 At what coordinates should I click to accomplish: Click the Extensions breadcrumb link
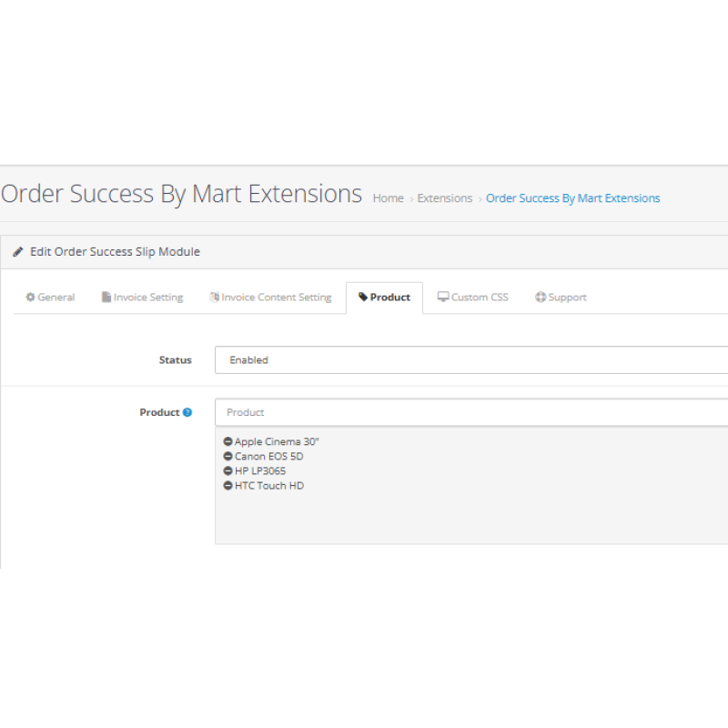[444, 198]
